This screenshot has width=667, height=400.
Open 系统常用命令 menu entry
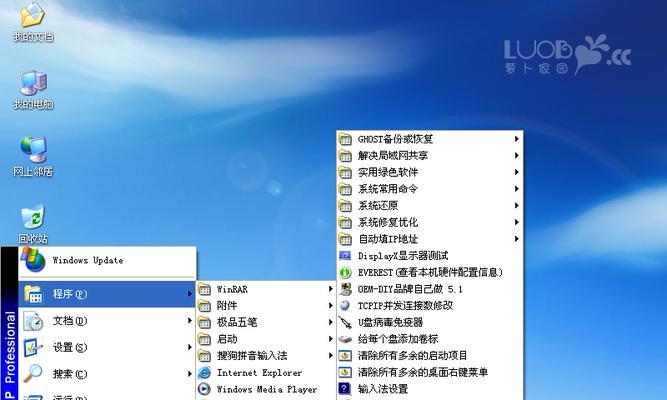click(x=430, y=189)
